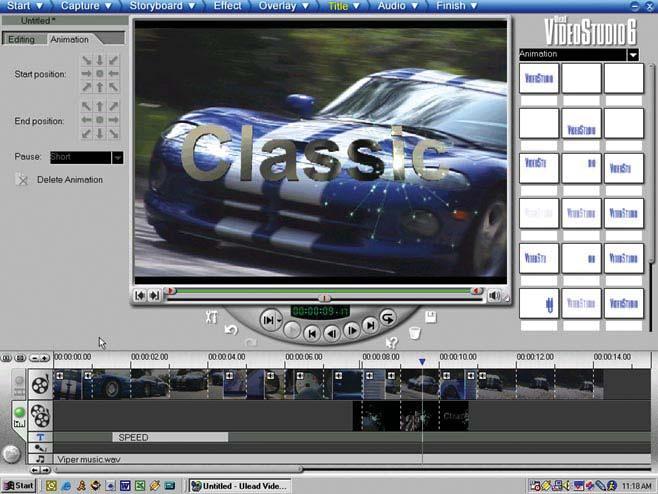The width and height of the screenshot is (658, 494).
Task: Set start position from top-left arrow
Action: pyautogui.click(x=86, y=60)
